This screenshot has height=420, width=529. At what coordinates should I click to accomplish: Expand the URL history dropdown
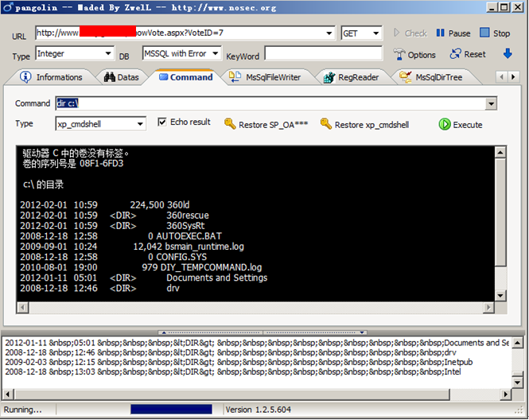pyautogui.click(x=330, y=33)
